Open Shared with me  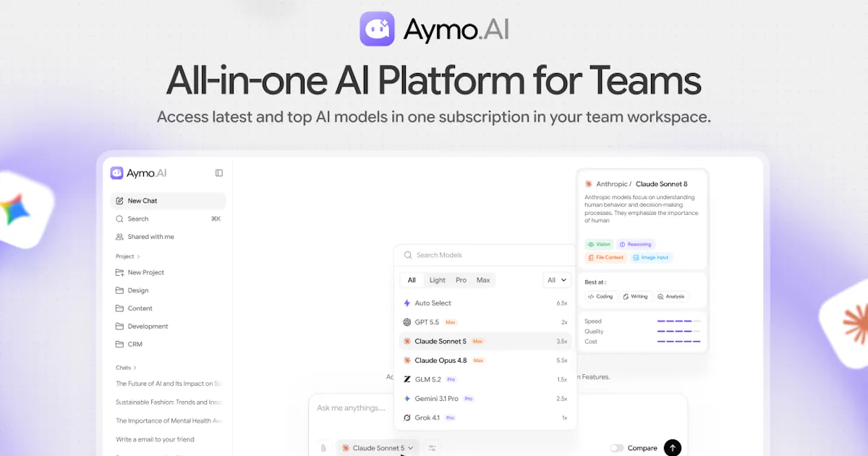pyautogui.click(x=168, y=237)
